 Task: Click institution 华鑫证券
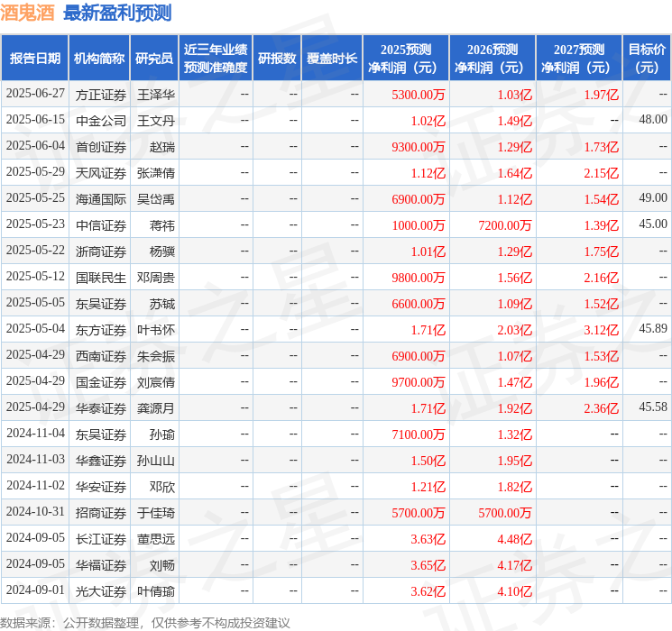point(101,461)
